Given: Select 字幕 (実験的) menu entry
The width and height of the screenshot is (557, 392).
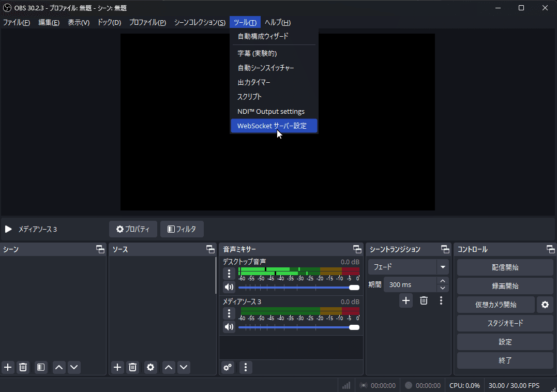Looking at the screenshot, I should 274,53.
